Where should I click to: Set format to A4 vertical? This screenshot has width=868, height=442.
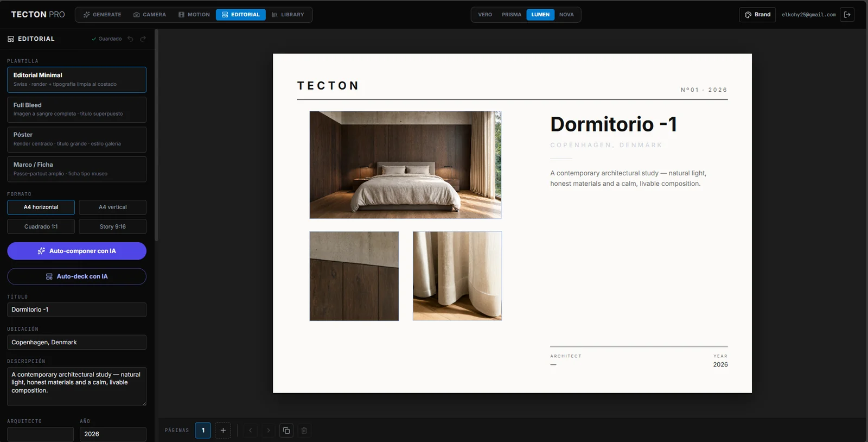(113, 207)
